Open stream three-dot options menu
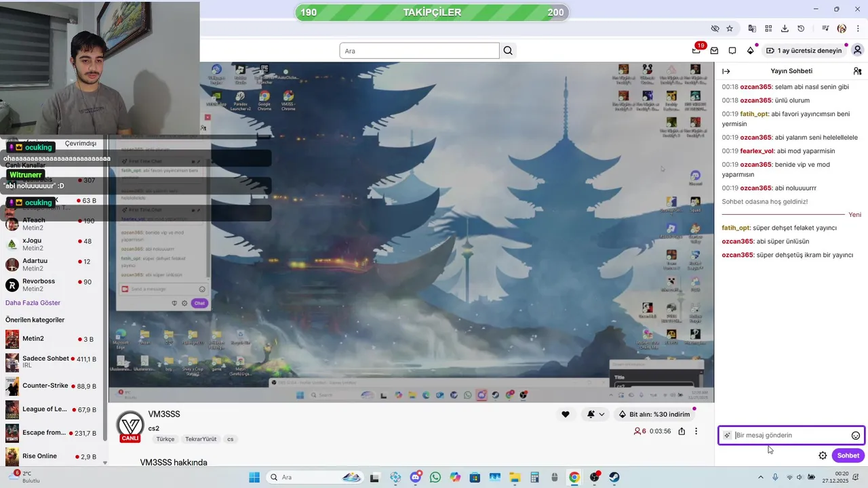 coord(696,431)
